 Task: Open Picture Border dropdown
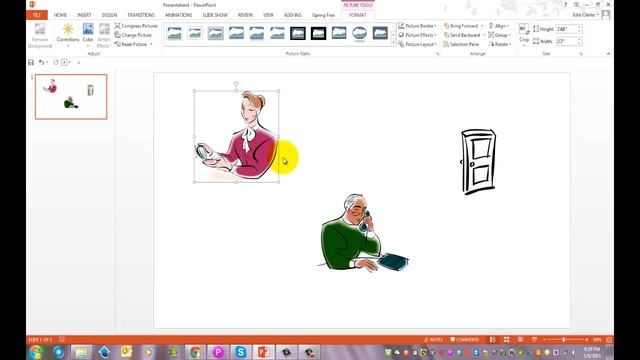(417, 26)
